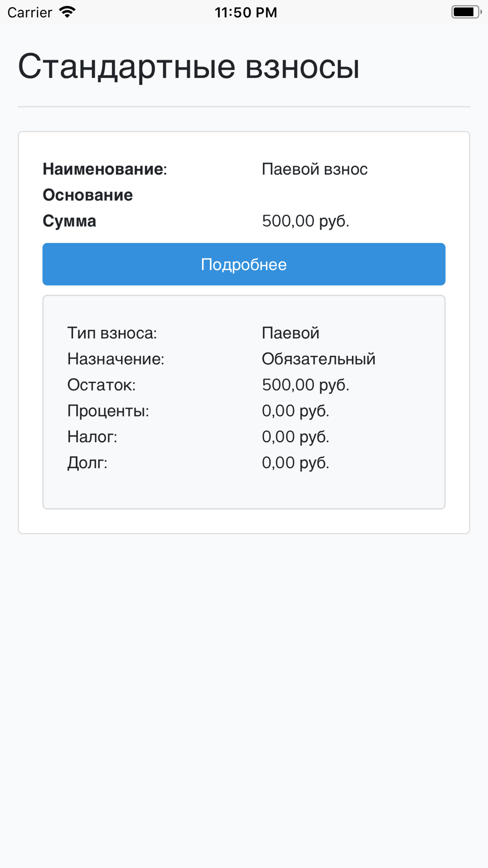Tap the Обязательный purpose value
Screen dimensions: 488x868
pos(319,359)
